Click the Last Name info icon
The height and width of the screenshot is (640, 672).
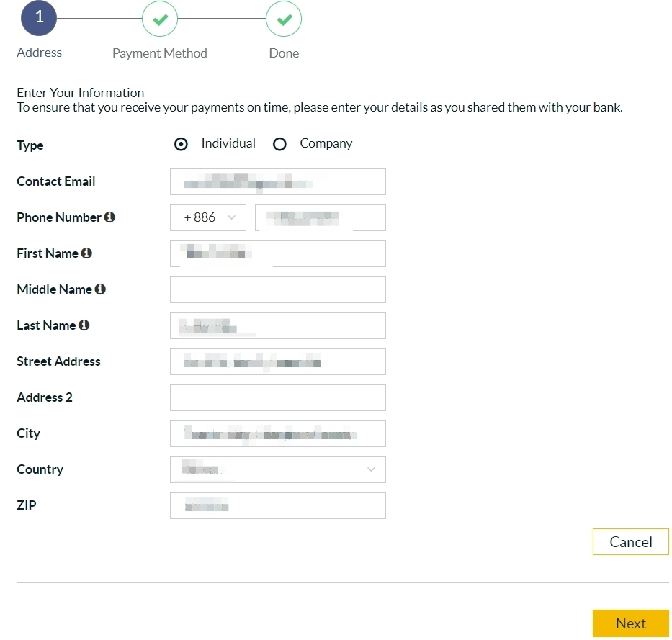[x=84, y=325]
